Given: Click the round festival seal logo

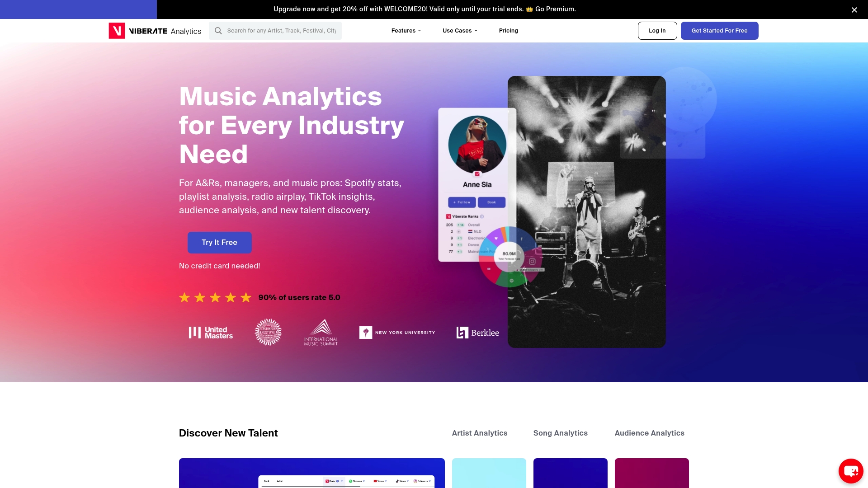Looking at the screenshot, I should point(268,332).
